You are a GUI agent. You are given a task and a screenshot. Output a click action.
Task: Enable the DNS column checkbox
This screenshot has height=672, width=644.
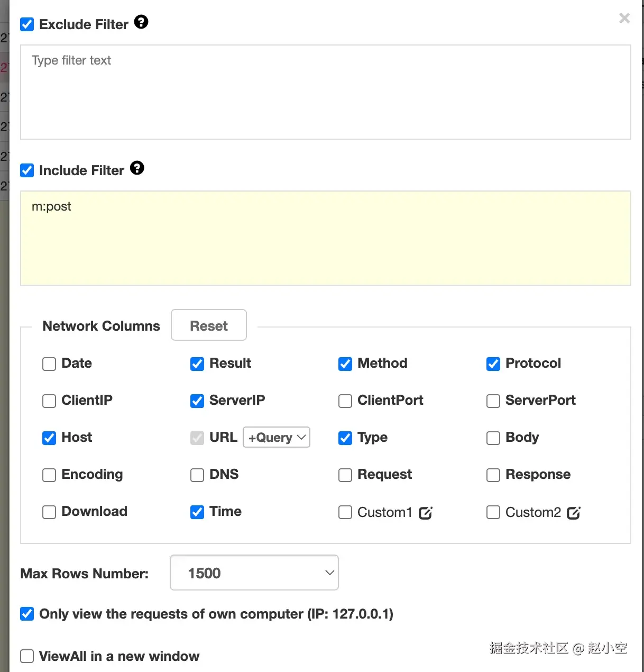197,475
